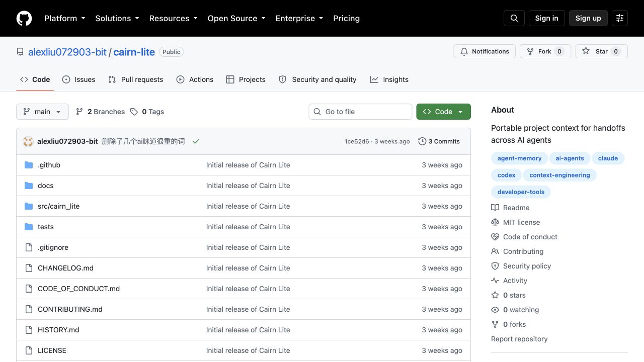Open commit hash 1ce52d6
Screen dimensions: 644x362
[x=357, y=141]
